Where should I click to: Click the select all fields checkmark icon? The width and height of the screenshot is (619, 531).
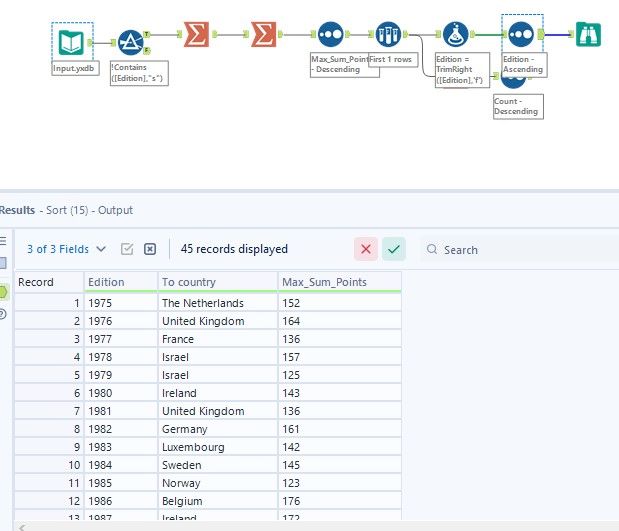[127, 249]
